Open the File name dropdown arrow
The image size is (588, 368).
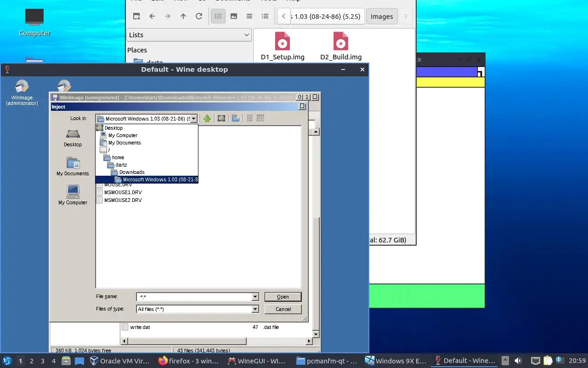(255, 297)
